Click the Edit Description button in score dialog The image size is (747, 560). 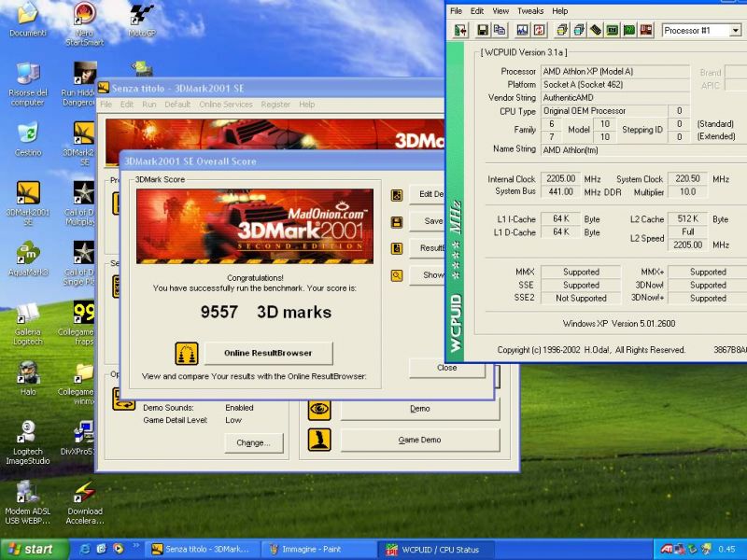(x=427, y=194)
